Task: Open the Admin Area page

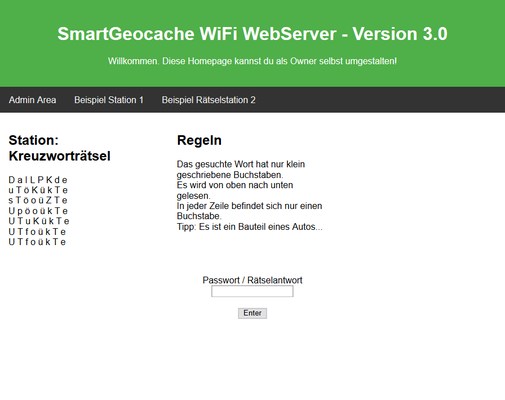Action: 32,100
